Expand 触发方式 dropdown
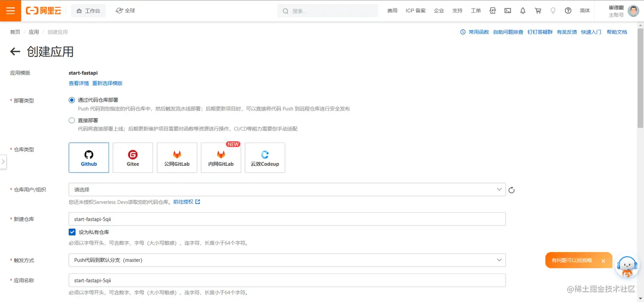644x302 pixels. tap(287, 260)
